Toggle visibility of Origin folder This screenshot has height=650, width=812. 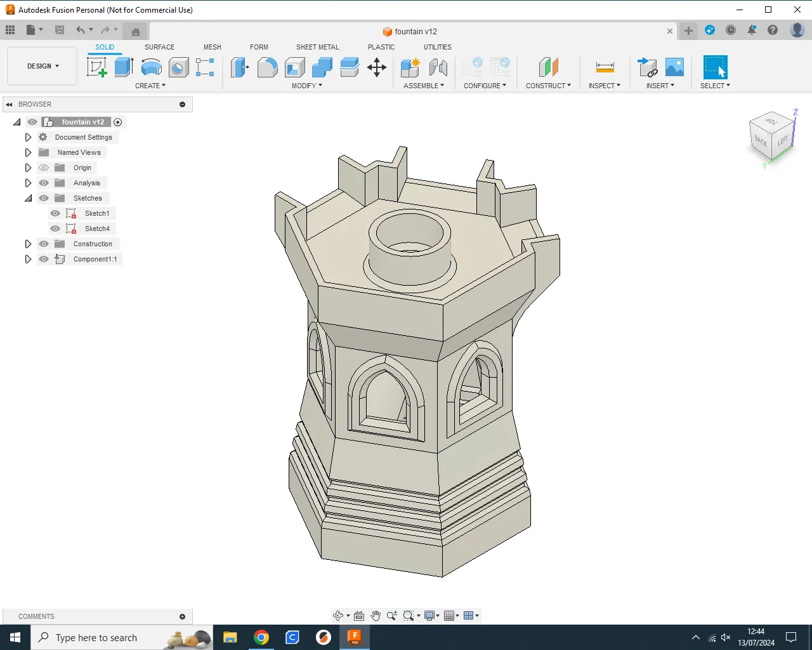point(44,168)
